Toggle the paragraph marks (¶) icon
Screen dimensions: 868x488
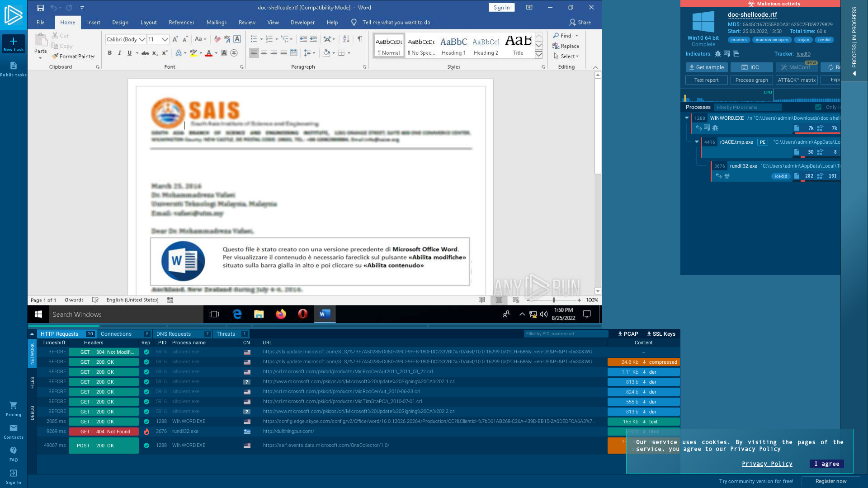[x=360, y=39]
